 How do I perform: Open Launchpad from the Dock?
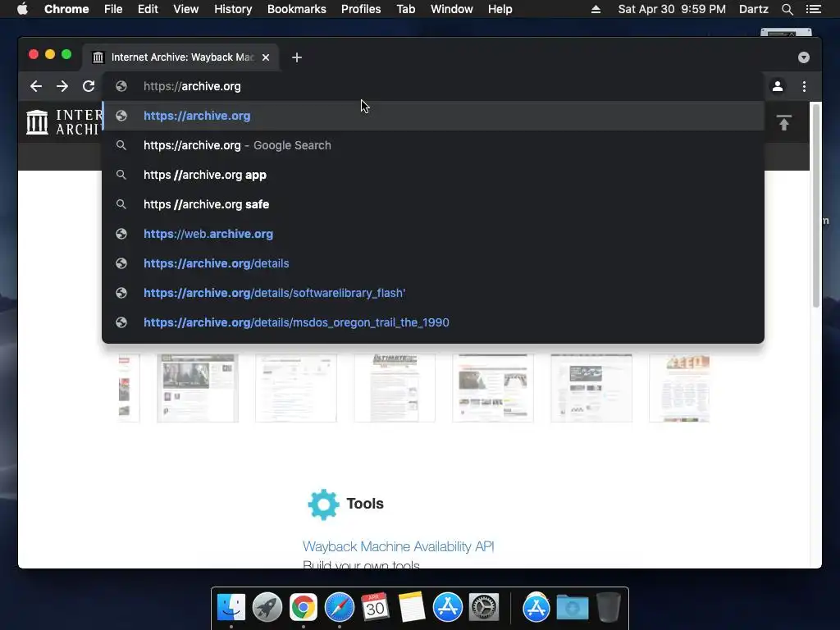pos(267,608)
